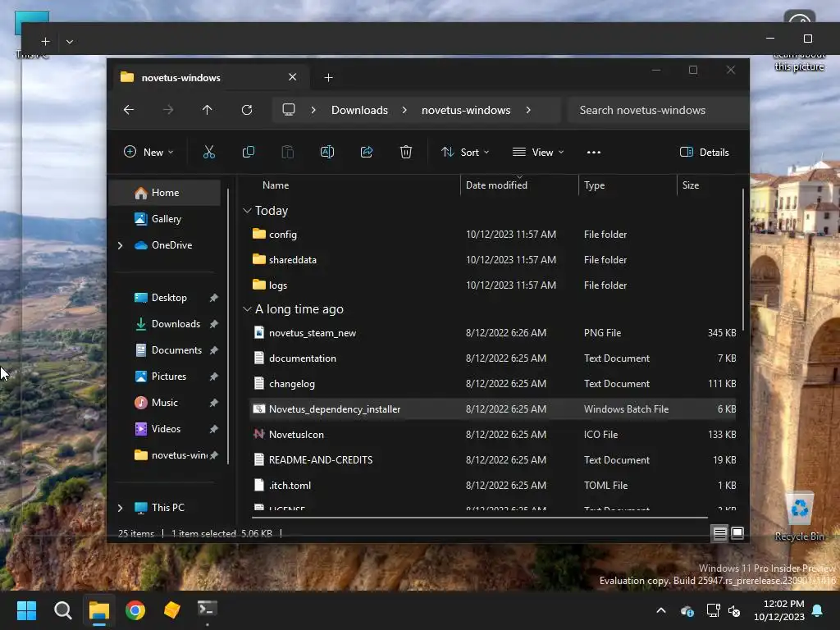Sort by the Name column header
The height and width of the screenshot is (630, 840).
tap(276, 185)
